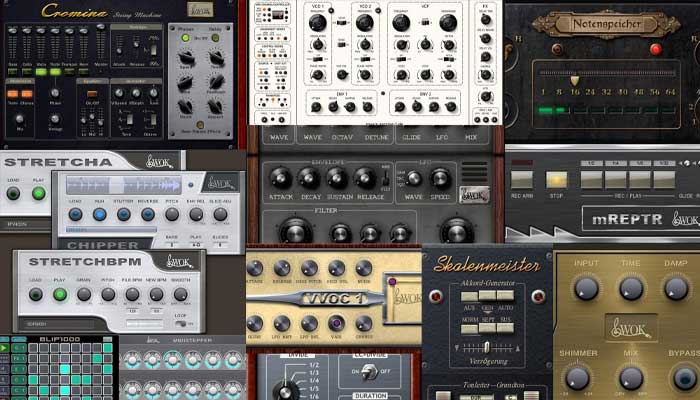This screenshot has width=700, height=400.
Task: Click the MIX knob on the gold reverb
Action: click(631, 378)
